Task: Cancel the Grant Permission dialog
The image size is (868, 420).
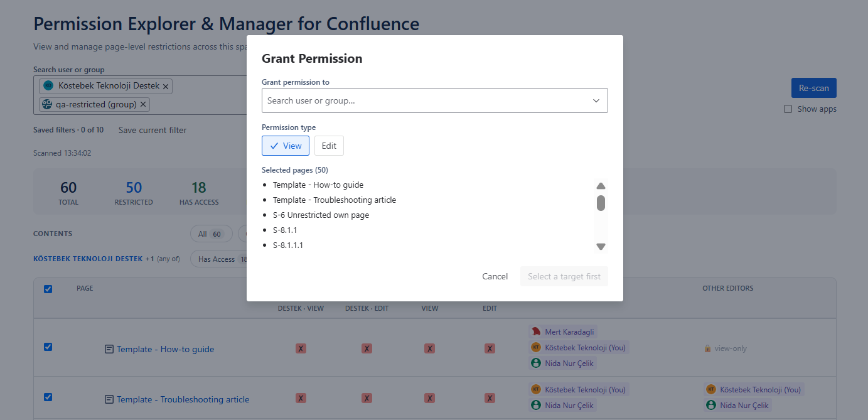Action: coord(495,276)
